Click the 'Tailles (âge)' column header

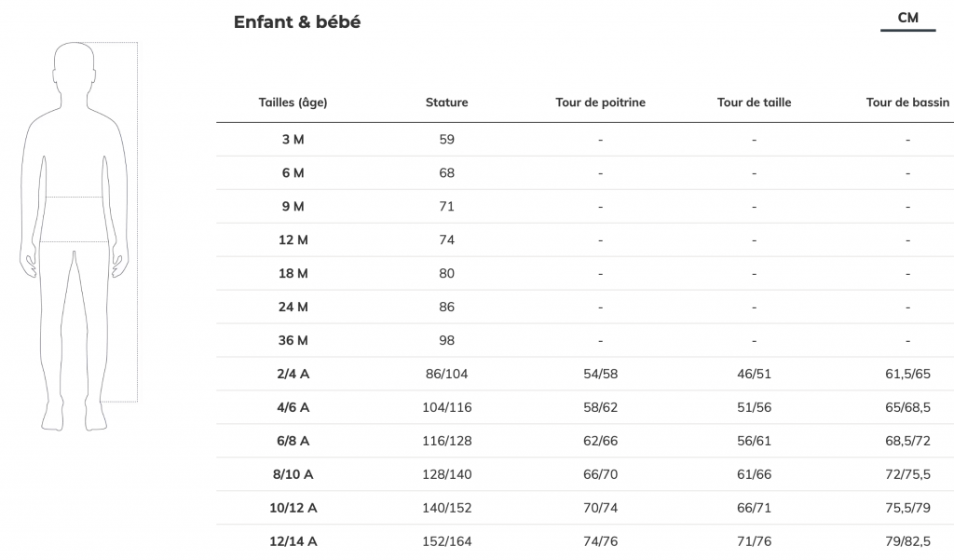[x=293, y=102]
